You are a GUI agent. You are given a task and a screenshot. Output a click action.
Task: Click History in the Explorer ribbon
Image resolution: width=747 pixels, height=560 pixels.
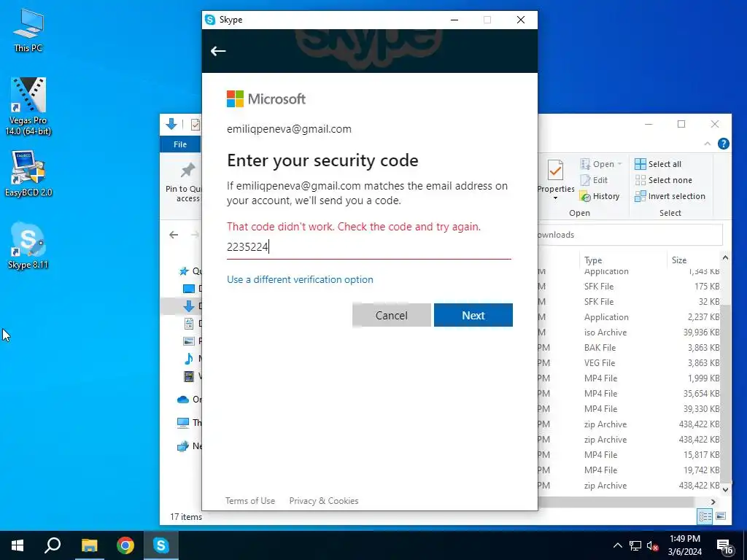click(600, 196)
